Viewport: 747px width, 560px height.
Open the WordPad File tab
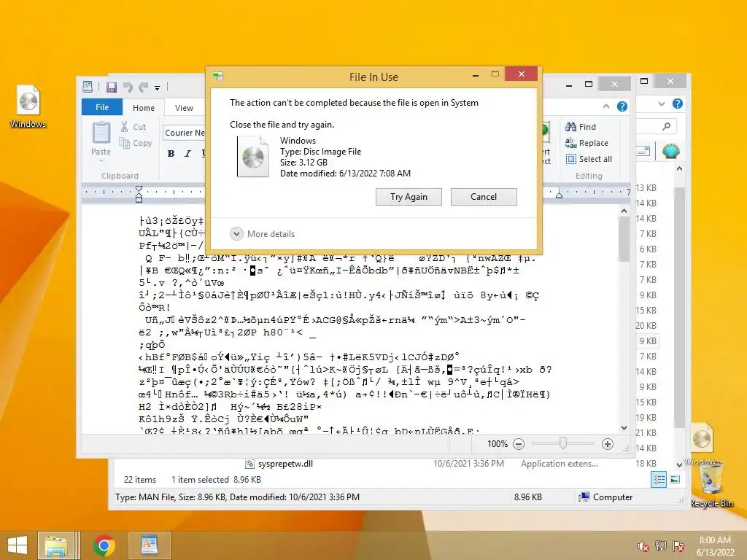pos(102,107)
